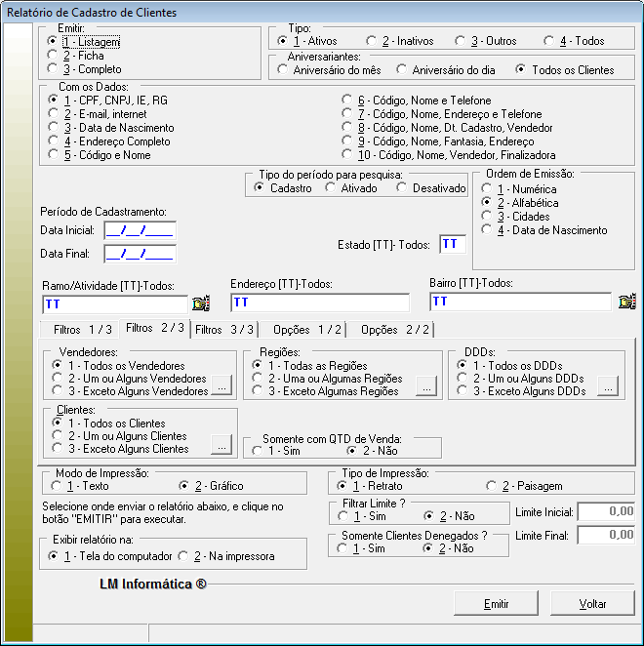Switch to the 'Filtros 3 / 3' tab

click(x=225, y=330)
